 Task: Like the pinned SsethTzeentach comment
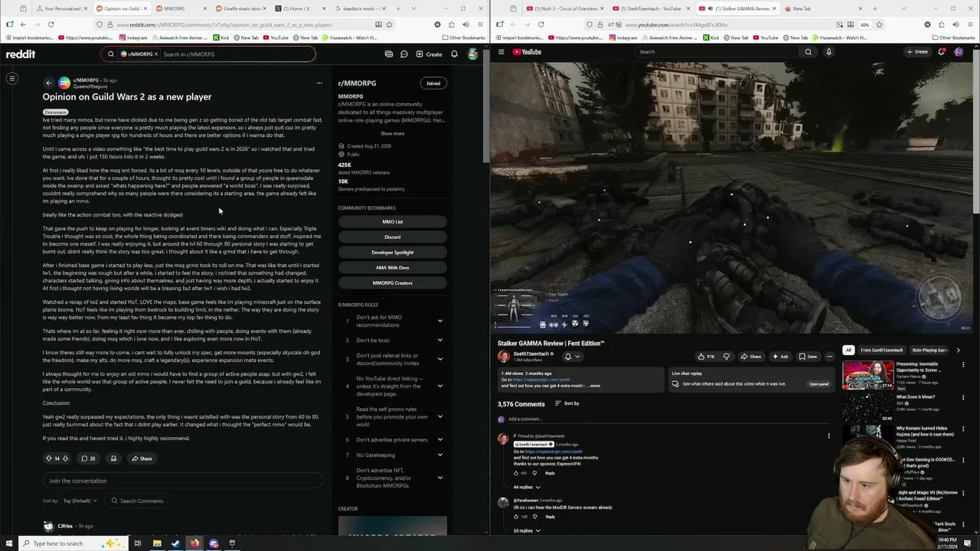(x=516, y=473)
